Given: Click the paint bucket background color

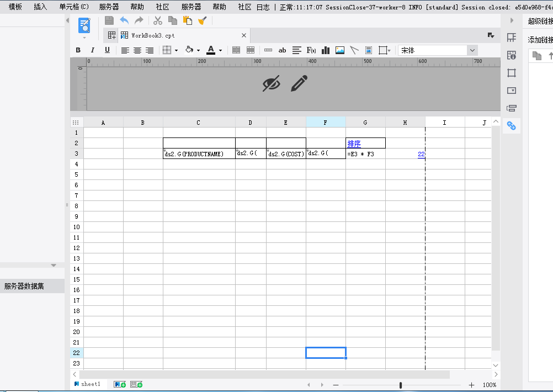Looking at the screenshot, I should (x=189, y=50).
